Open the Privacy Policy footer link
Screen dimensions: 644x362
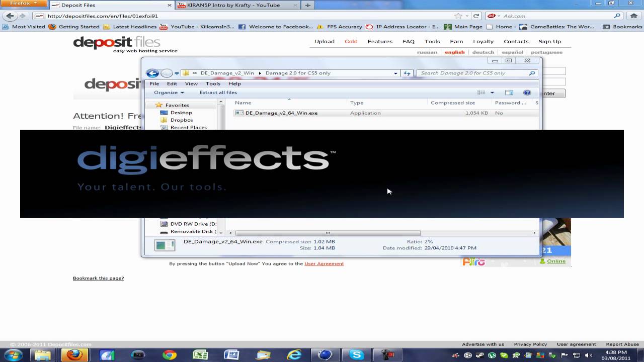(530, 344)
